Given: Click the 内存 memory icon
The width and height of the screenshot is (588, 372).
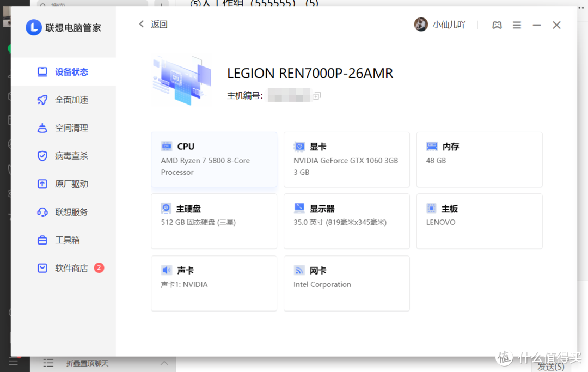Looking at the screenshot, I should point(432,147).
